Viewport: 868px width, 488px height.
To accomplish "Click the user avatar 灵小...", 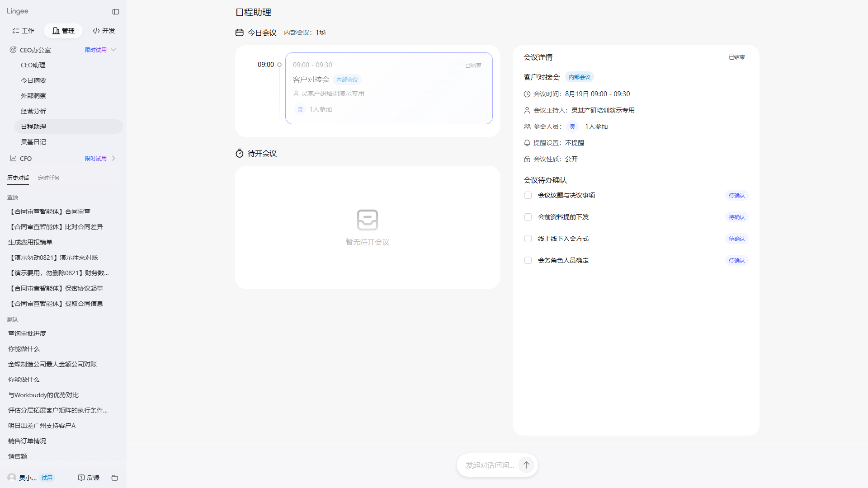I will 12,478.
